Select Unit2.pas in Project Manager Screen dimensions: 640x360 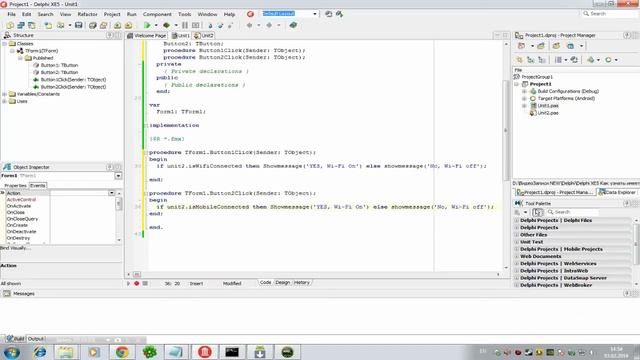click(x=548, y=113)
